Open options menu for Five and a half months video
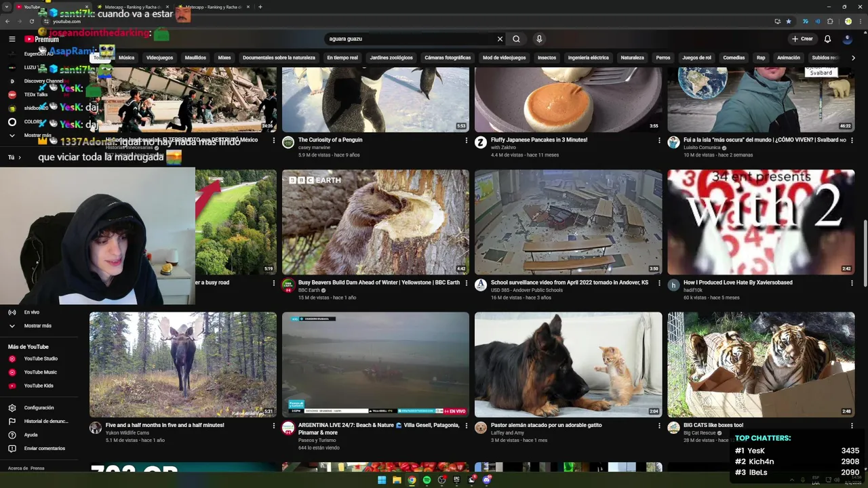 [x=274, y=426]
